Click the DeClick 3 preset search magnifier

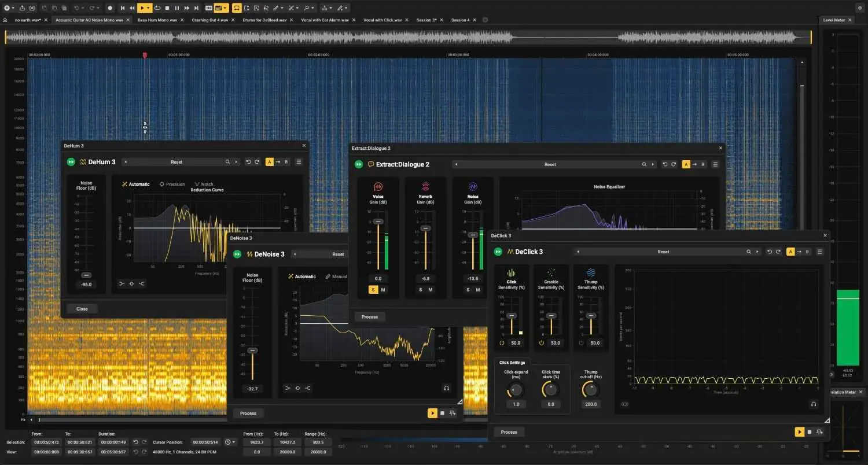(x=749, y=252)
